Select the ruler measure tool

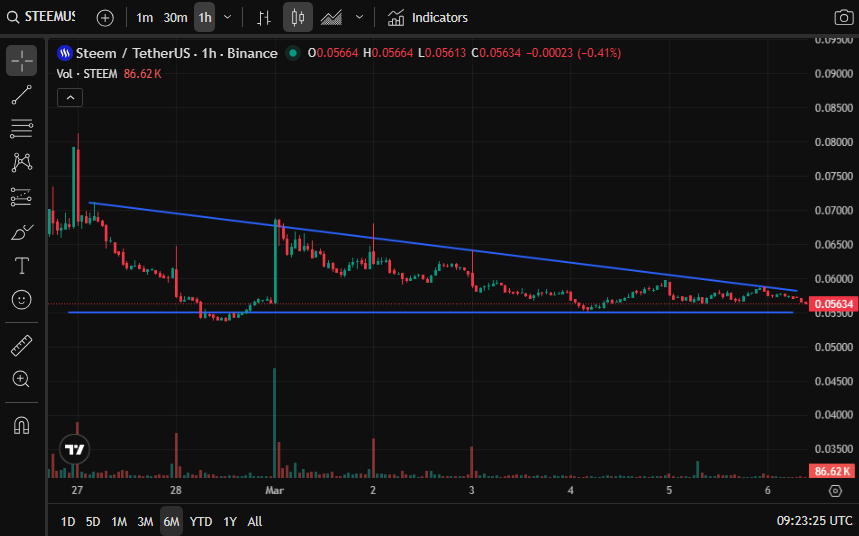(x=21, y=346)
